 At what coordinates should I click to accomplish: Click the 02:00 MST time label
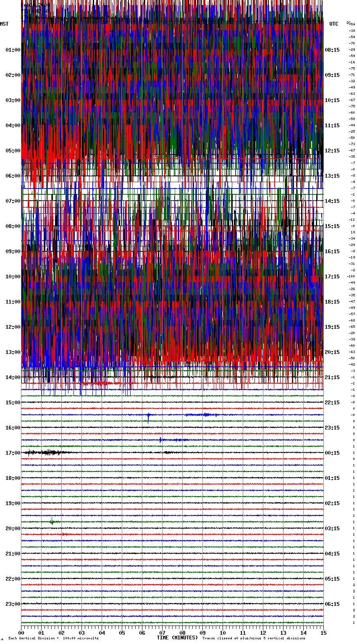point(13,75)
